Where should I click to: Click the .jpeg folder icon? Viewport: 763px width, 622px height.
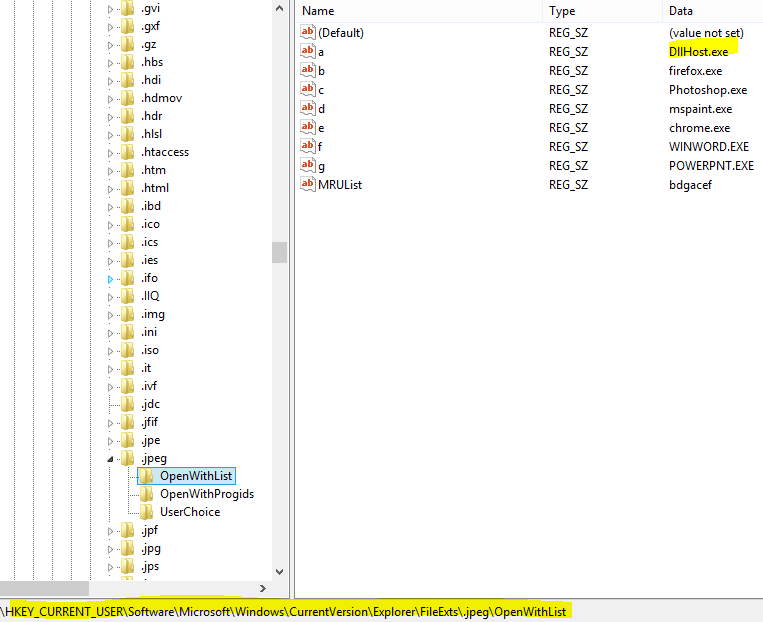pos(127,458)
